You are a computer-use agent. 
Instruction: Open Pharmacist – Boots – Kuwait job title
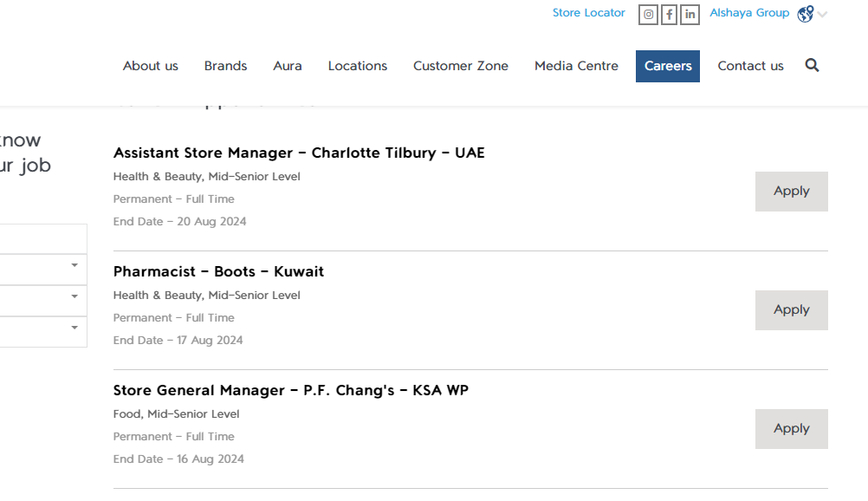tap(218, 271)
